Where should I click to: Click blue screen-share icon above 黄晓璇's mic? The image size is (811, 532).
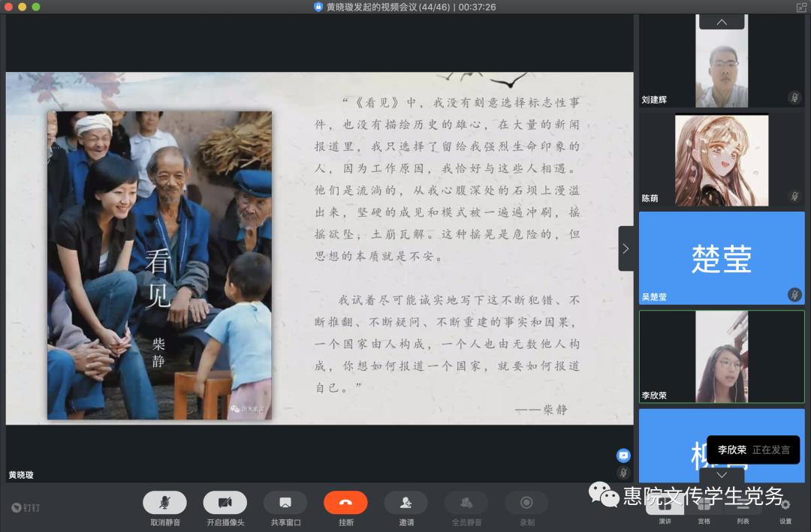(x=623, y=455)
